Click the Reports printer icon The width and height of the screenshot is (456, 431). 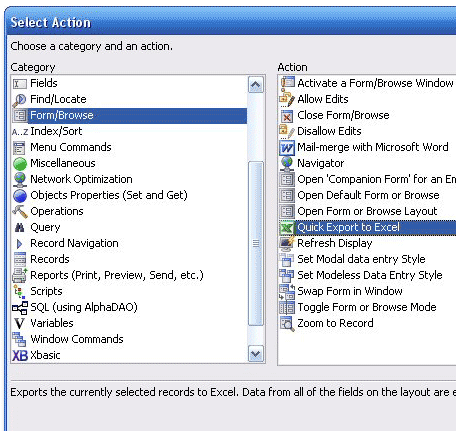click(x=20, y=275)
